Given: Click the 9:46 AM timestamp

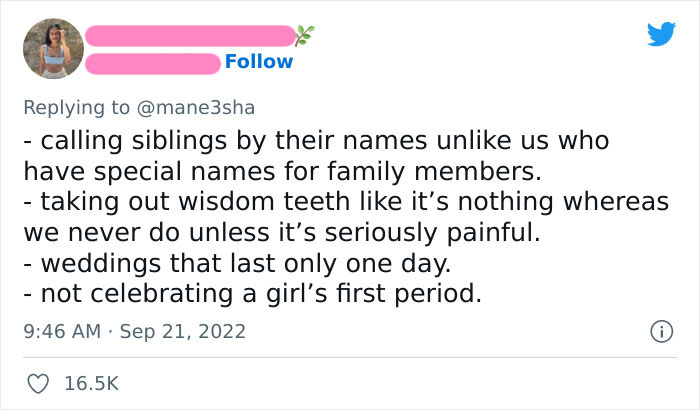Looking at the screenshot, I should click(x=62, y=330).
